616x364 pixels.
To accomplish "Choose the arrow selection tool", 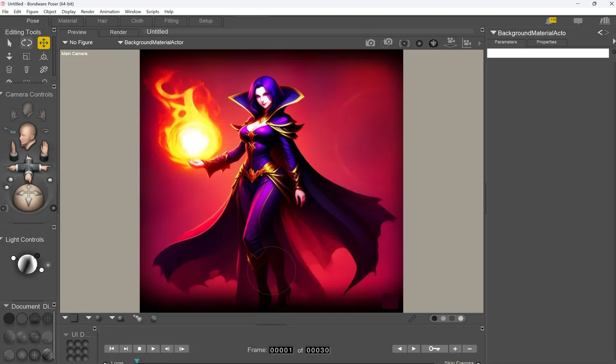I will pyautogui.click(x=9, y=43).
